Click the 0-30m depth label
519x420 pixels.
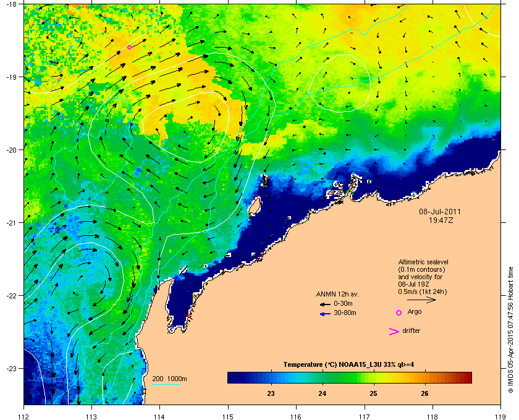pyautogui.click(x=344, y=303)
